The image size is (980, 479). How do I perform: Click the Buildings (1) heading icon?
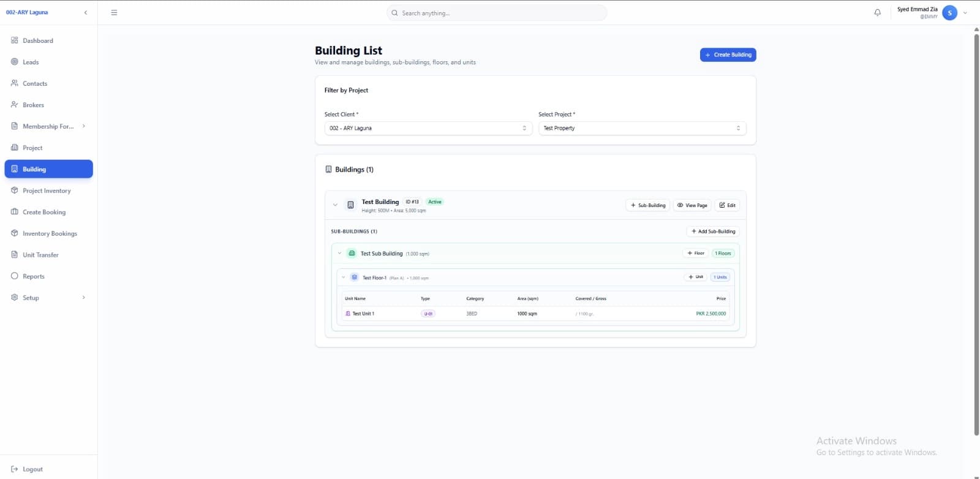coord(328,169)
